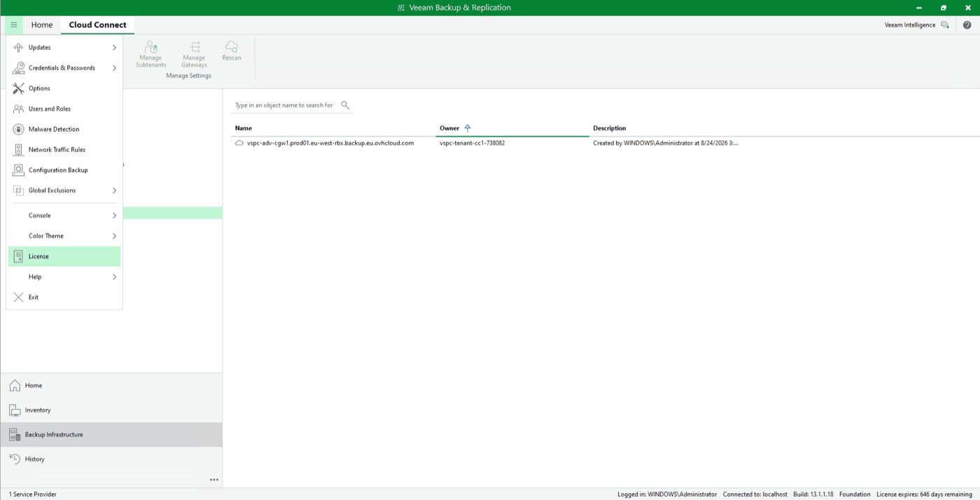Click the History clock icon

pos(15,459)
